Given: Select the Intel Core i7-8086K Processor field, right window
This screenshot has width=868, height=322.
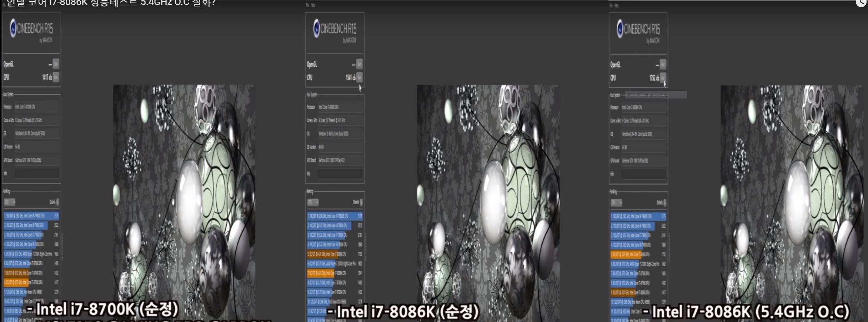Looking at the screenshot, I should tap(644, 107).
